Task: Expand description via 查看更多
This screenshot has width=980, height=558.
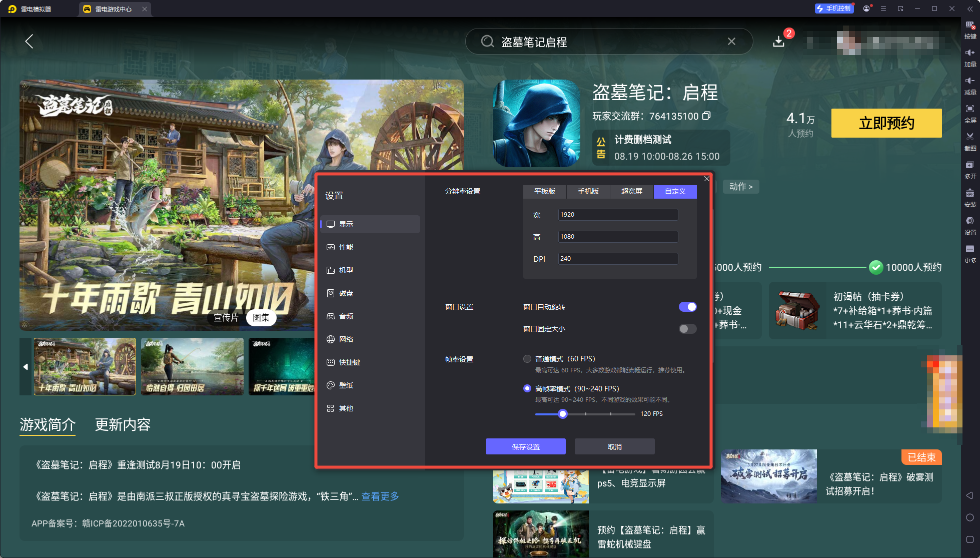Action: [x=380, y=496]
